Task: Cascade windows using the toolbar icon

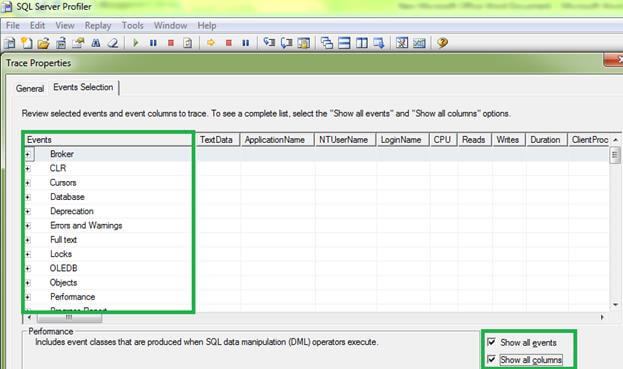Action: [x=327, y=43]
